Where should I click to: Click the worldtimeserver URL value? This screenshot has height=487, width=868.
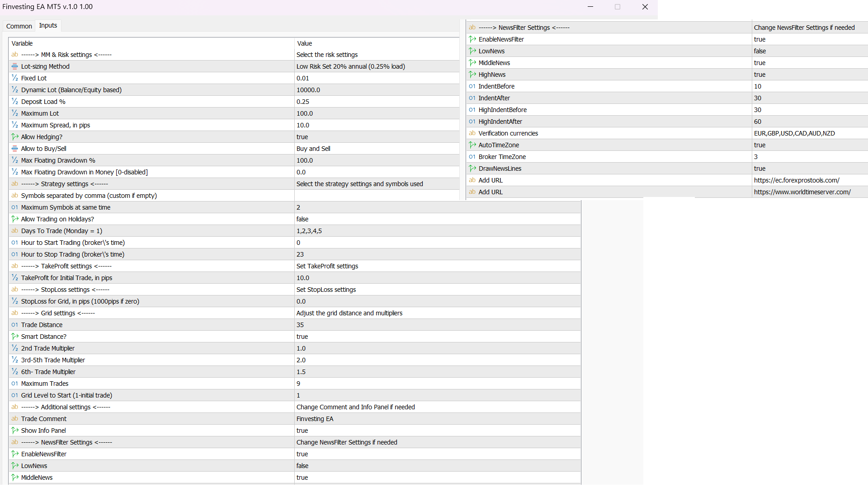coord(802,192)
